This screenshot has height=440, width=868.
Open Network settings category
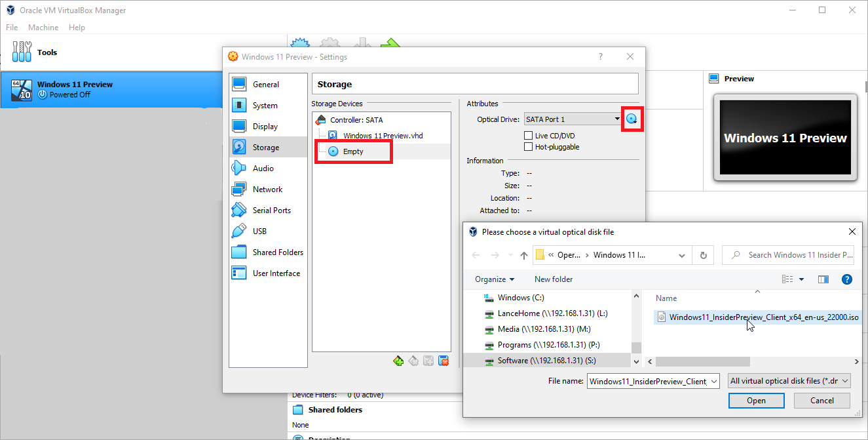click(268, 190)
